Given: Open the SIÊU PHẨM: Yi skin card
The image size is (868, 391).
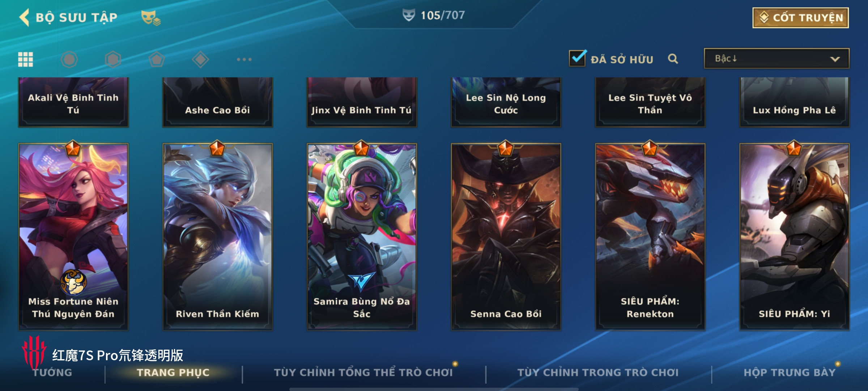Looking at the screenshot, I should pyautogui.click(x=794, y=237).
